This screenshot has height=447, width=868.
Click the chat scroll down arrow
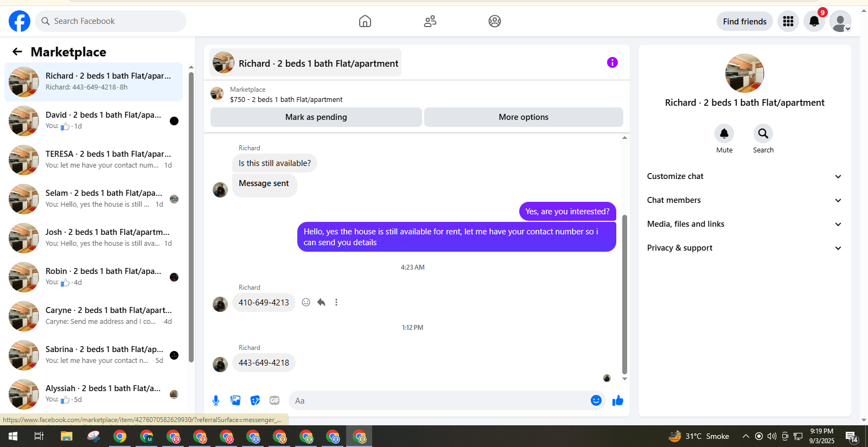point(624,379)
